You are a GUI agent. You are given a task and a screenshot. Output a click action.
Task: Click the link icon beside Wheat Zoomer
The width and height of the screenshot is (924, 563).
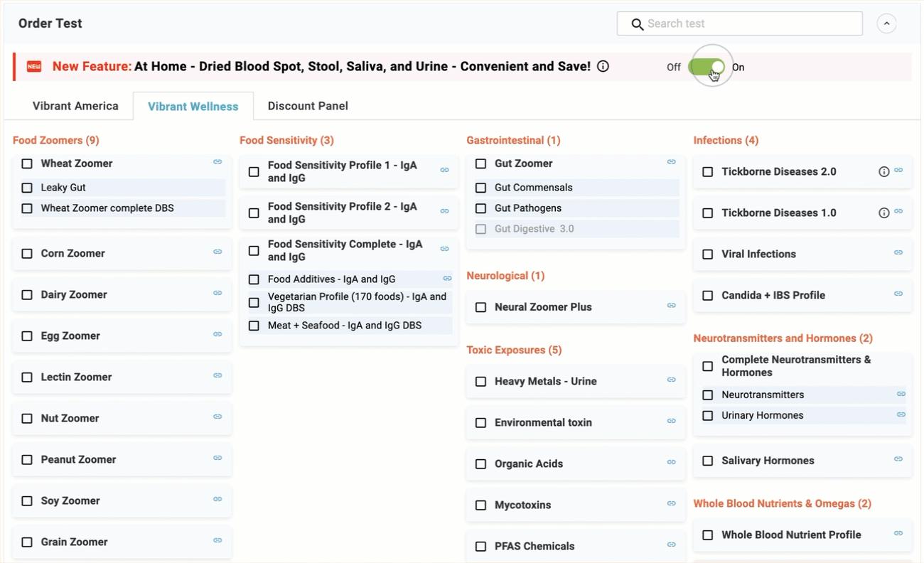pos(217,163)
